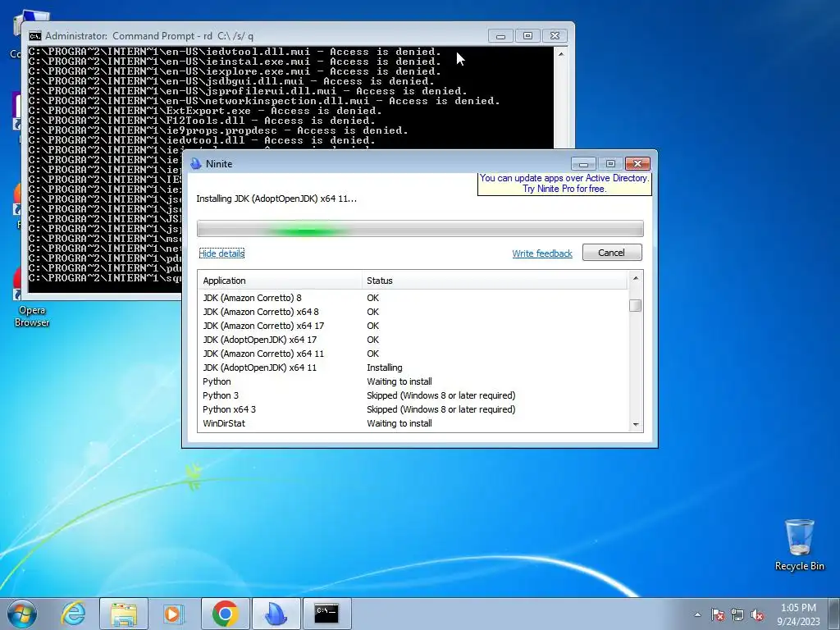
Task: Click the iedvtool.dll.mui access denied line
Action: (235, 52)
